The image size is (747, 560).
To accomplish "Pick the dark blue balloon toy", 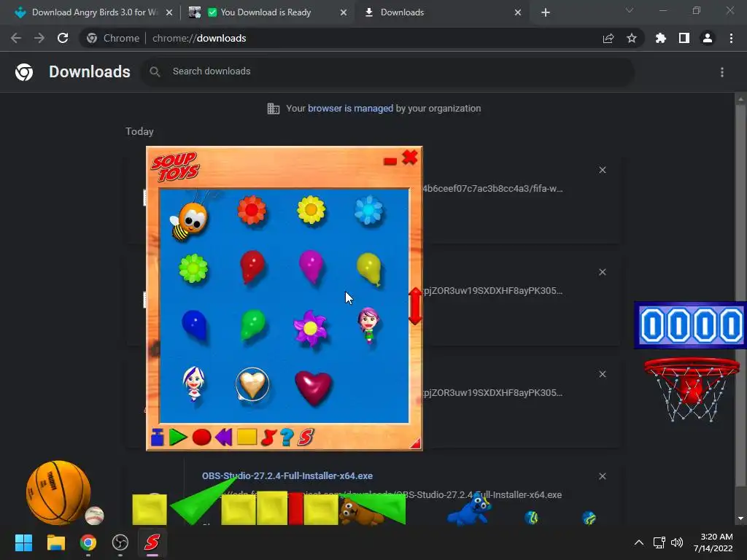I will coord(194,326).
